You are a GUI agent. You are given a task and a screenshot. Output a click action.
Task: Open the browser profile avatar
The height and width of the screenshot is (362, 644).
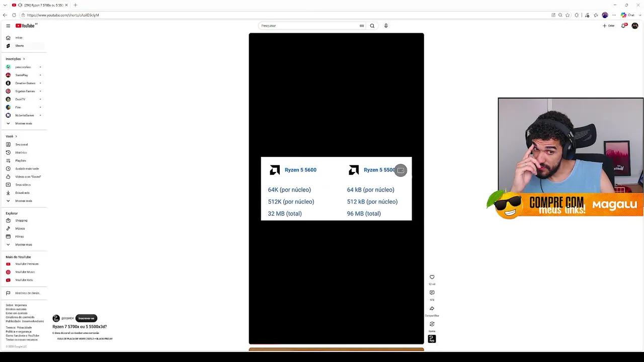[x=605, y=15]
